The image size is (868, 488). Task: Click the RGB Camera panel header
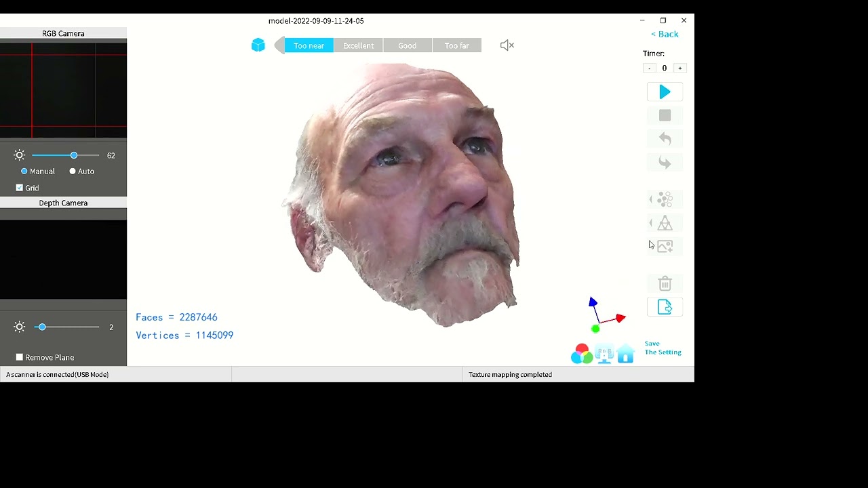63,33
